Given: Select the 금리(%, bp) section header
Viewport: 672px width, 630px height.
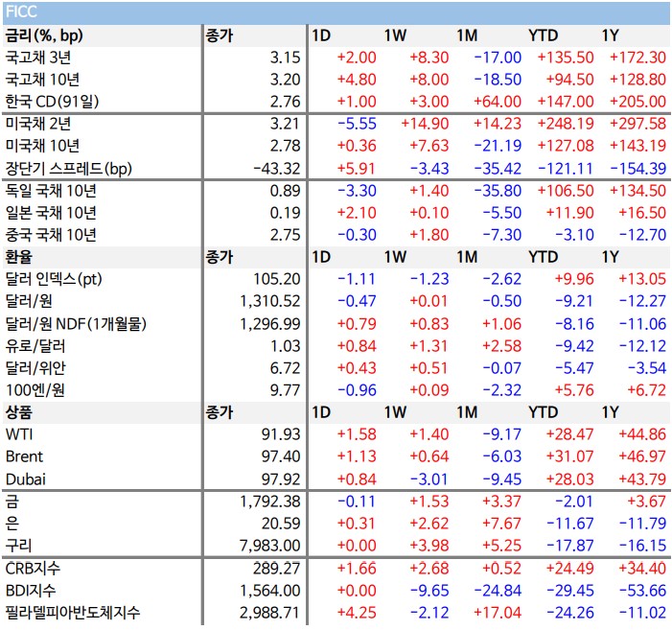Looking at the screenshot, I should (44, 35).
